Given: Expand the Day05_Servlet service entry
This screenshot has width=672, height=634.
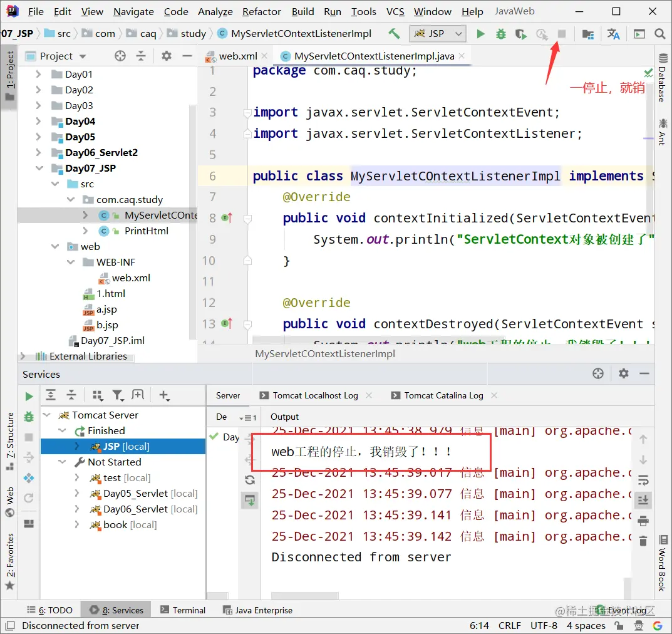Looking at the screenshot, I should coord(76,494).
